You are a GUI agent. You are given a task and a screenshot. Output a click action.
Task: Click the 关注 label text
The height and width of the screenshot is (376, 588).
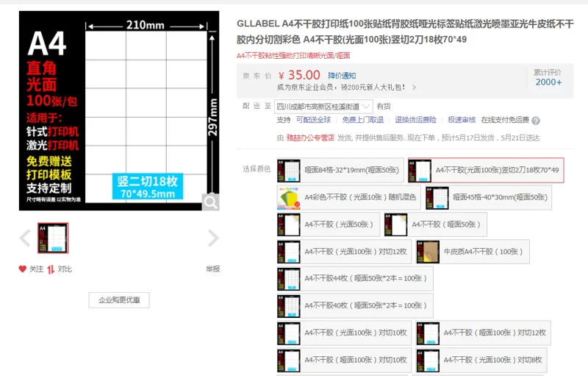coord(36,269)
